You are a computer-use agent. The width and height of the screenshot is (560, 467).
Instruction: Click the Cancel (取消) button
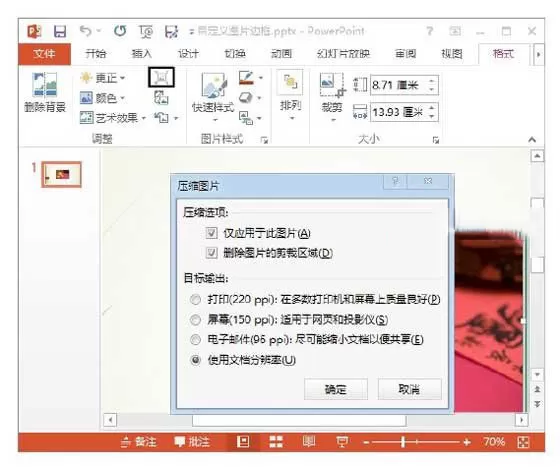[x=410, y=389]
